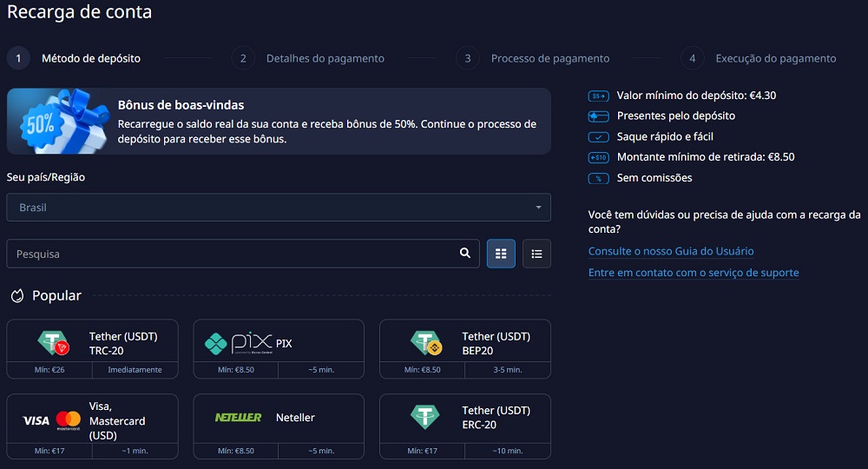Select the Neteller payment card
Screen dimensions: 868x469
[x=279, y=426]
